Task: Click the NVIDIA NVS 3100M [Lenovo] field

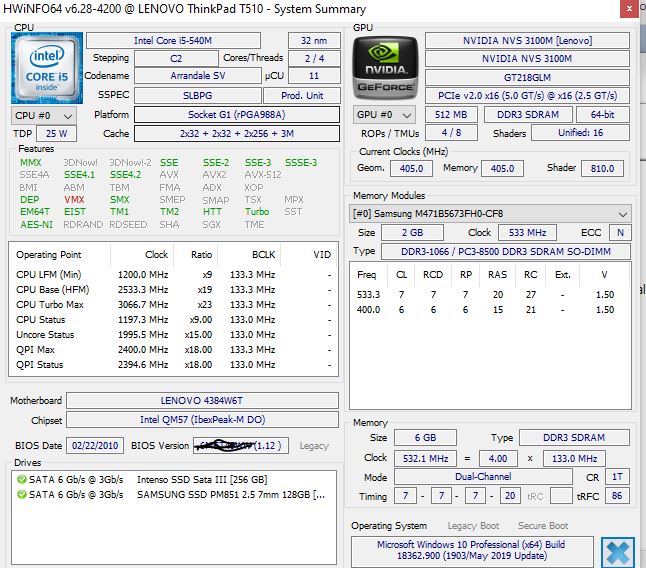Action: pyautogui.click(x=527, y=41)
